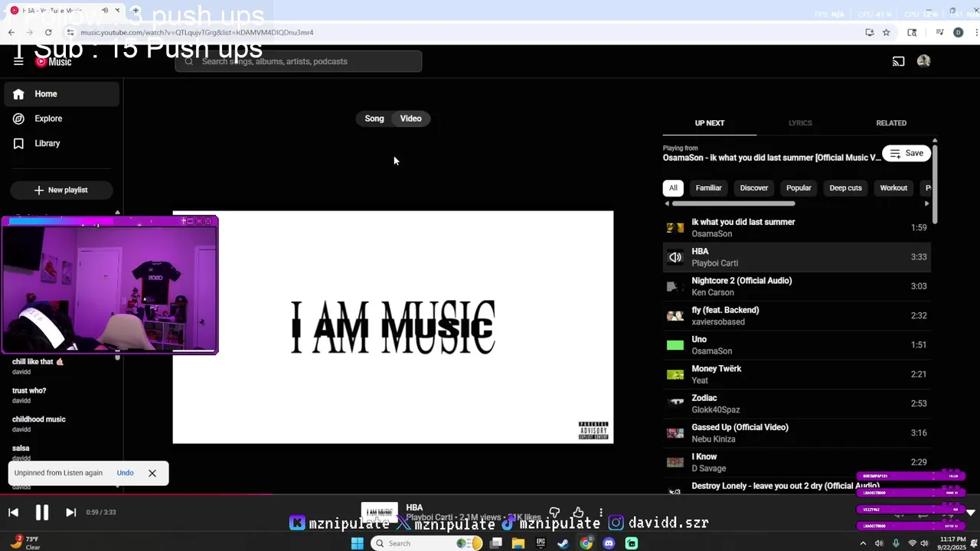Seek using the red song progress bar
The image size is (980, 551).
pyautogui.click(x=136, y=494)
